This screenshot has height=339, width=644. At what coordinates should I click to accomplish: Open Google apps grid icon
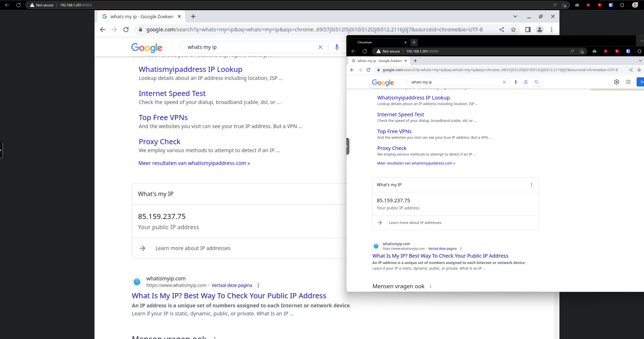point(628,82)
